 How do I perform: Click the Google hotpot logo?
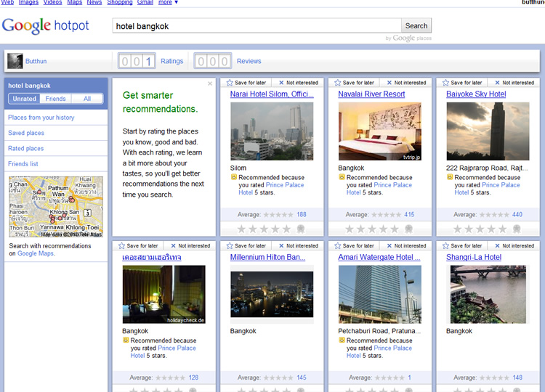pos(46,25)
